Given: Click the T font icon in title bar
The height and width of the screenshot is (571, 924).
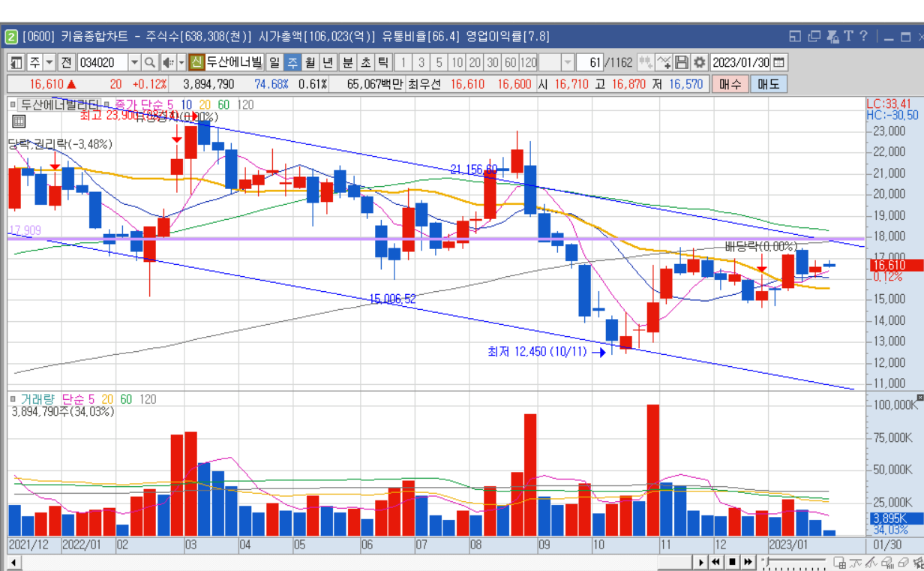Looking at the screenshot, I should (848, 36).
